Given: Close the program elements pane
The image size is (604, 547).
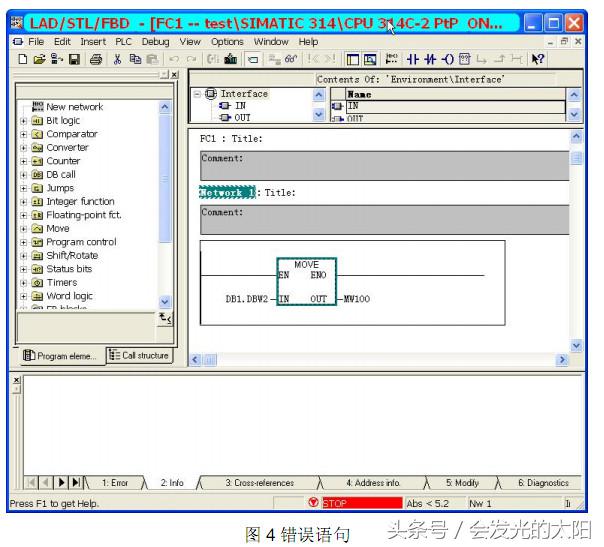Looking at the screenshot, I should (174, 74).
